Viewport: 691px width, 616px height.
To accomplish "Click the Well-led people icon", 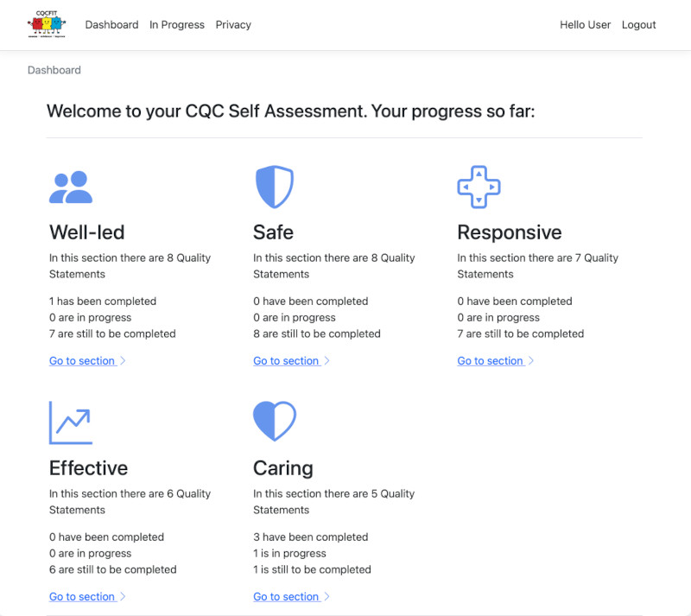I will tap(71, 187).
